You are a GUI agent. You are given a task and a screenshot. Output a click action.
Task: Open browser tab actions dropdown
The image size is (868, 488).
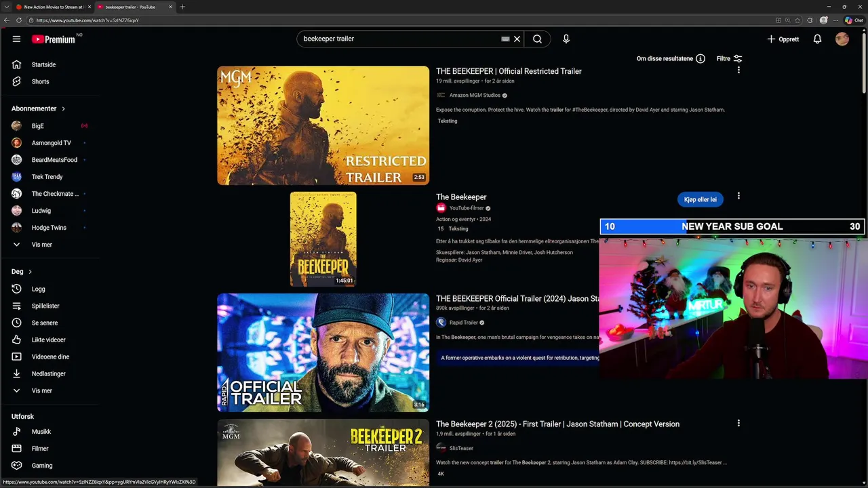(5, 7)
